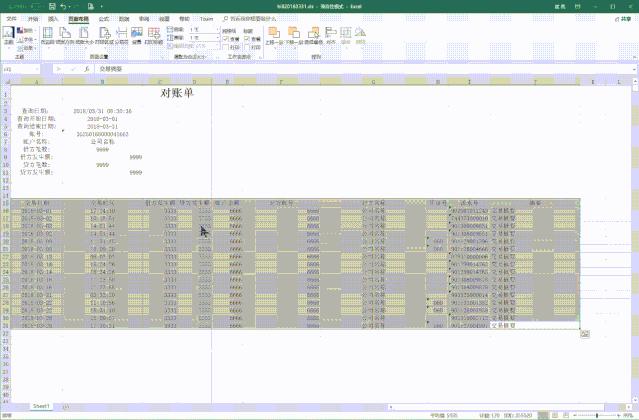Click the Print Titles (打印标题) icon
Viewport: 639px width, 420px height.
tap(154, 37)
